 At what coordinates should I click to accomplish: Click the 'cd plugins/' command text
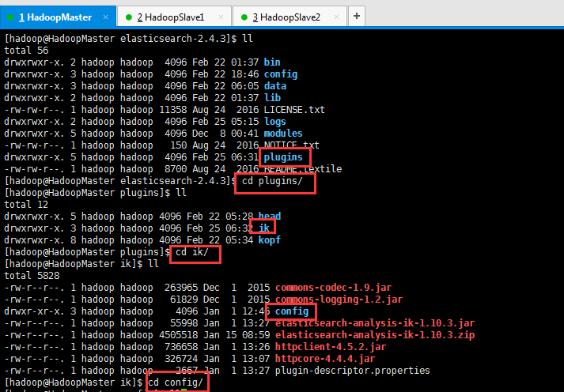click(272, 181)
